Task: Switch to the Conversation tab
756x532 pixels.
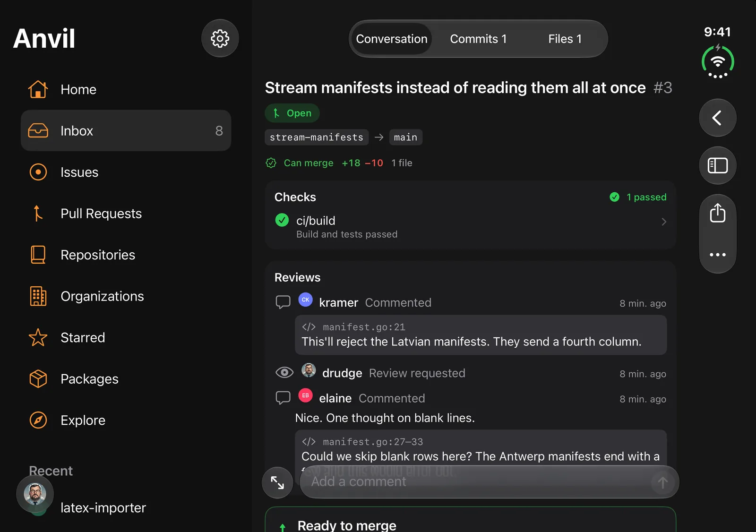Action: pos(391,39)
